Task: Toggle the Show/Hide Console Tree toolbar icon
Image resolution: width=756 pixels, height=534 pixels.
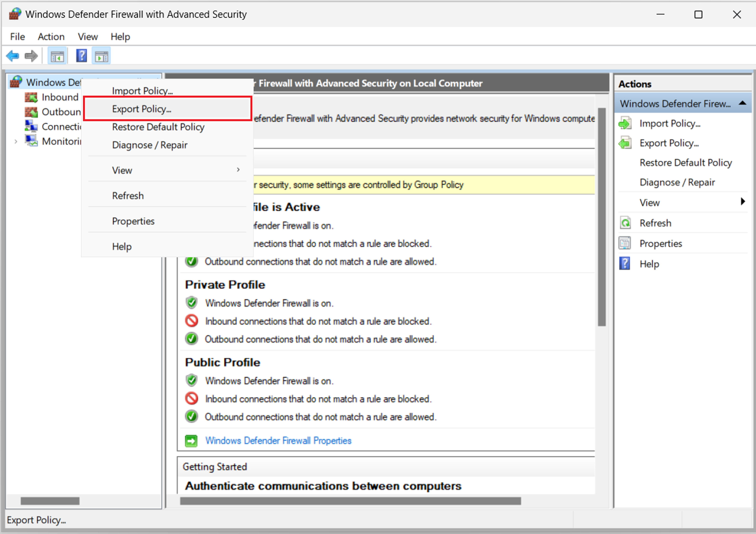Action: [x=57, y=56]
